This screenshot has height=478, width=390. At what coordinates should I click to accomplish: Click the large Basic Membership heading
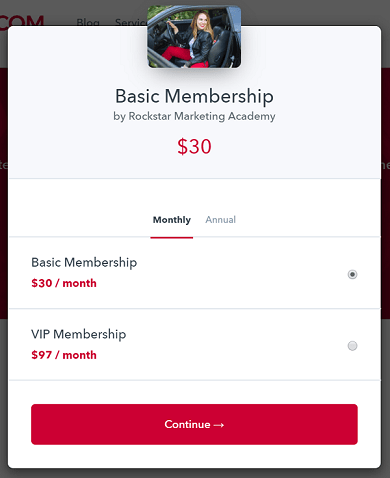[194, 96]
